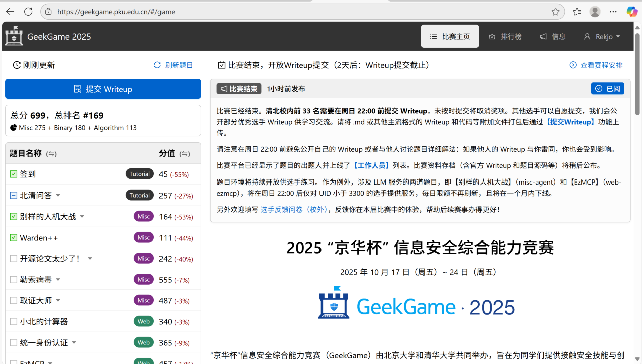Toggle the 统一身份认证 checkbox
This screenshot has width=642, height=364.
click(x=14, y=342)
